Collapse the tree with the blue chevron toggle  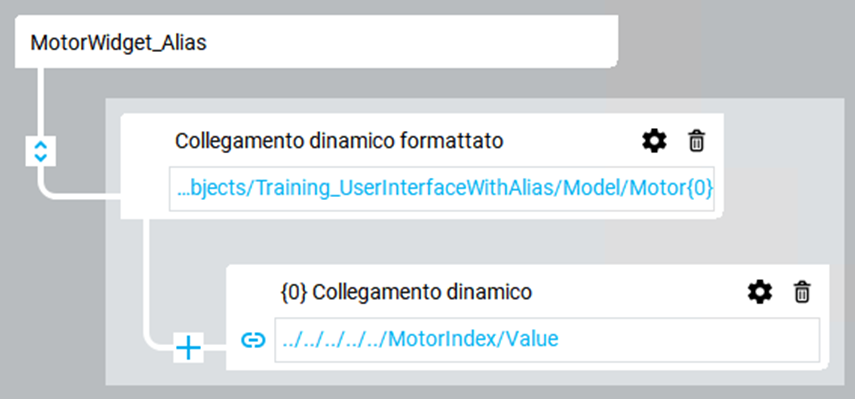coord(41,151)
